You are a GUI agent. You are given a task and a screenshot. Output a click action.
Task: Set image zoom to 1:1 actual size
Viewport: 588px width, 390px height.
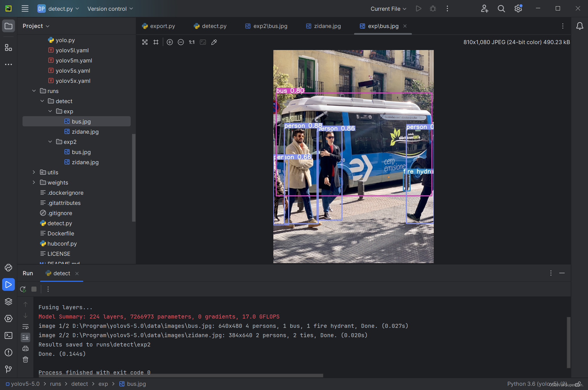(x=192, y=42)
